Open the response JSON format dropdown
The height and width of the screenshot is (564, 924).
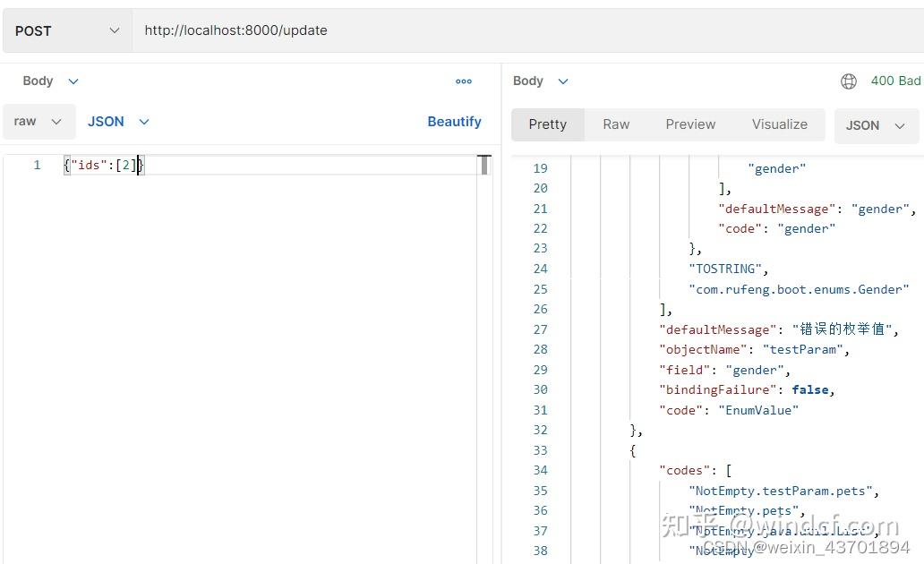876,125
